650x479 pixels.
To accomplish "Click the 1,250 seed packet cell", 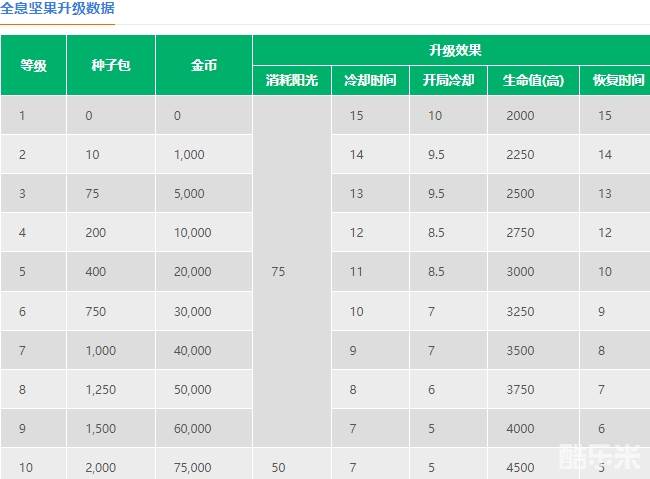I will [100, 389].
